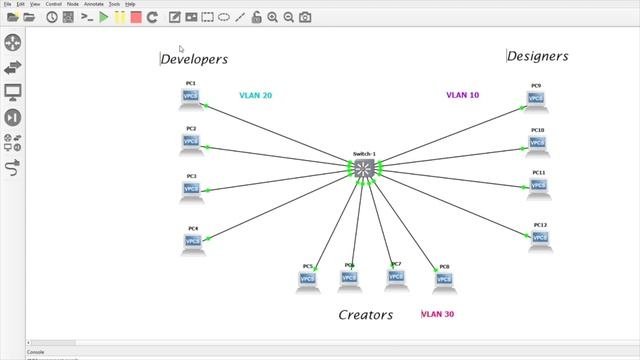Open the Tools menu
The width and height of the screenshot is (640, 360).
pos(114,4)
